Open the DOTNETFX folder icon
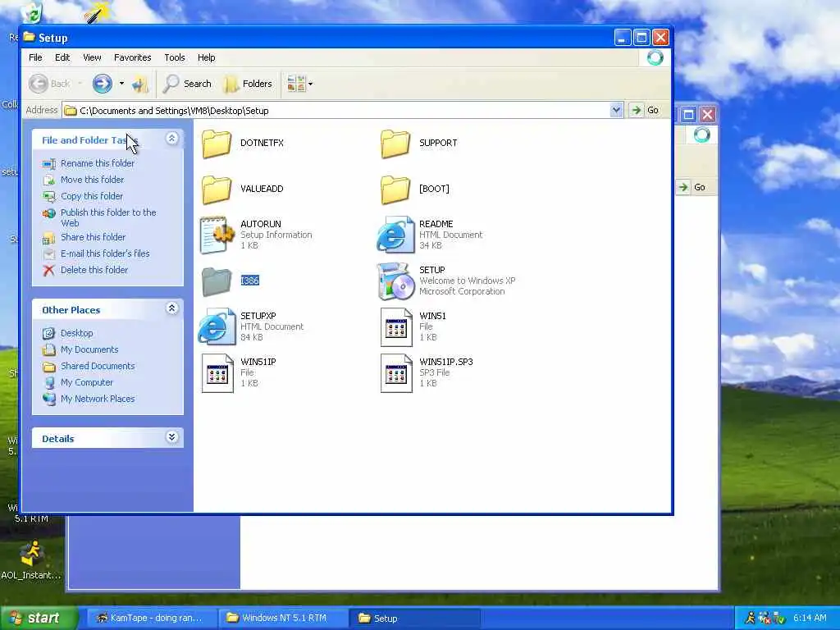This screenshot has width=840, height=630. click(x=217, y=144)
